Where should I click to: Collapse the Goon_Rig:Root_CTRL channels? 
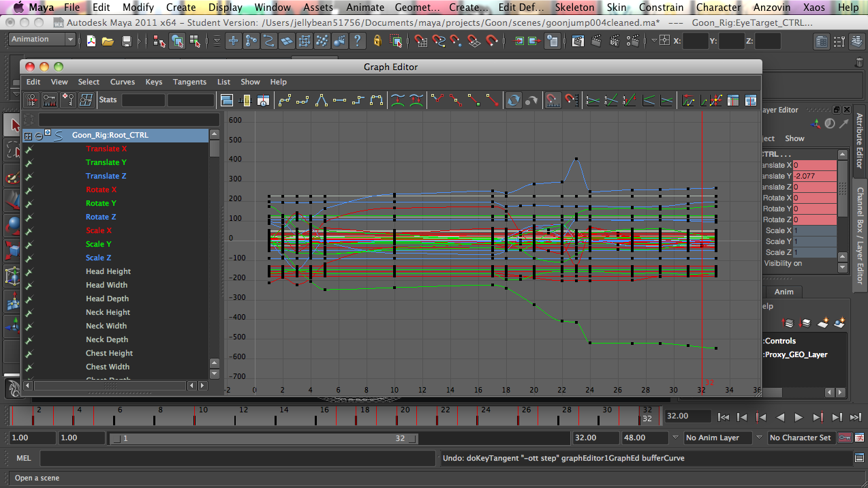pyautogui.click(x=39, y=136)
